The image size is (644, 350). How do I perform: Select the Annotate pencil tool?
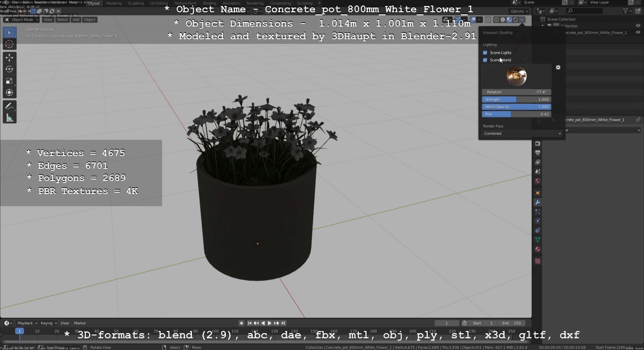click(x=10, y=106)
